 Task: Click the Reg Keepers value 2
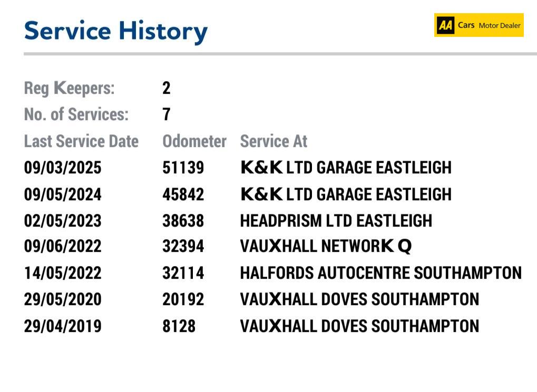point(167,88)
